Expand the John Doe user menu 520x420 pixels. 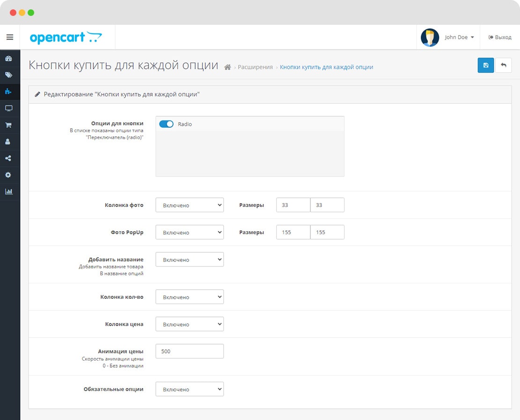pyautogui.click(x=459, y=37)
